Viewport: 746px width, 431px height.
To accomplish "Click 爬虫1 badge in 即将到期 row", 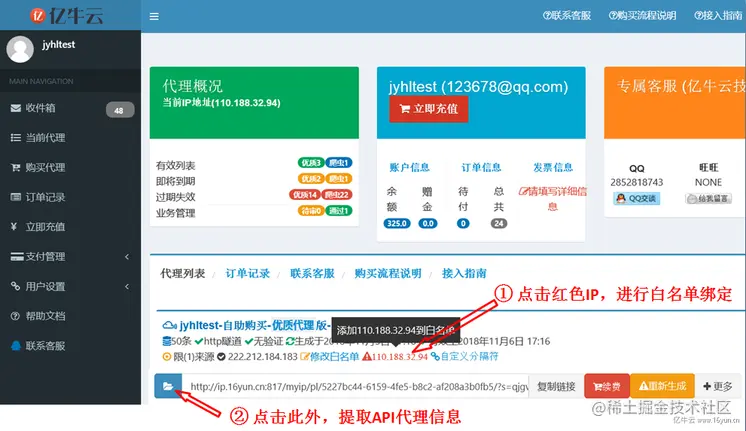I will point(339,179).
